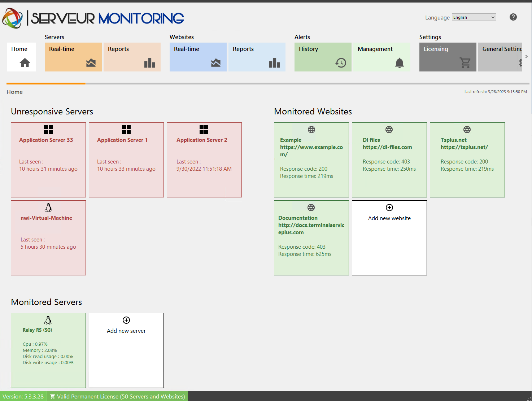Click the https://dl-files.com URL
The image size is (532, 401).
pos(387,147)
